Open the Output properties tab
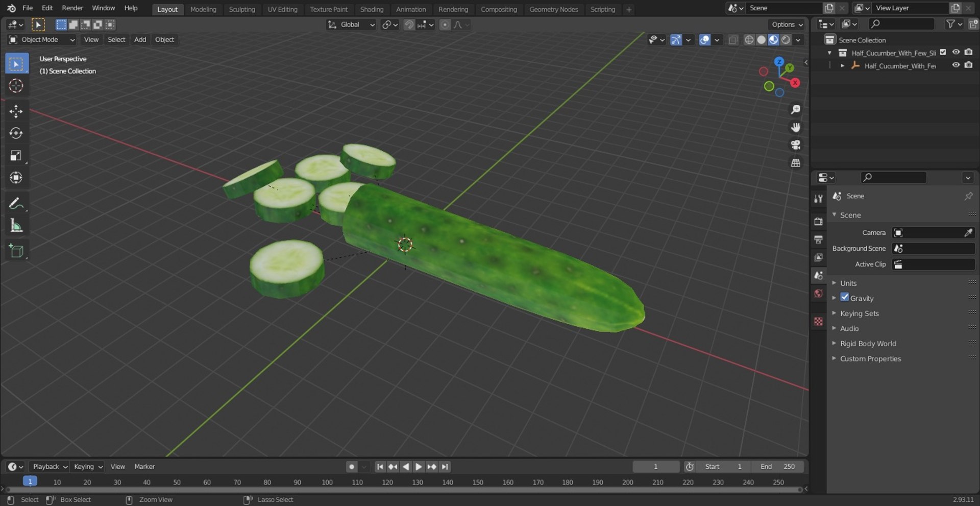This screenshot has width=980, height=506. point(819,239)
